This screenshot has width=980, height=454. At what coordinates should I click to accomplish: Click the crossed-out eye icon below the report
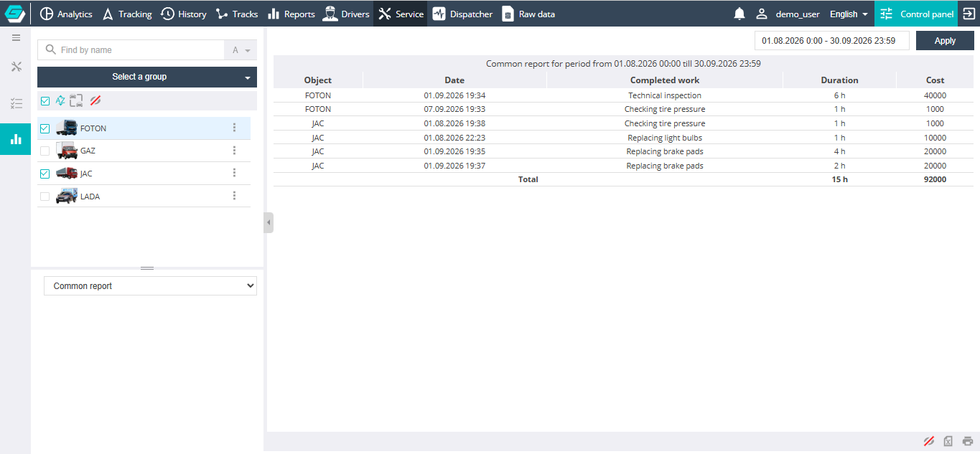click(928, 441)
